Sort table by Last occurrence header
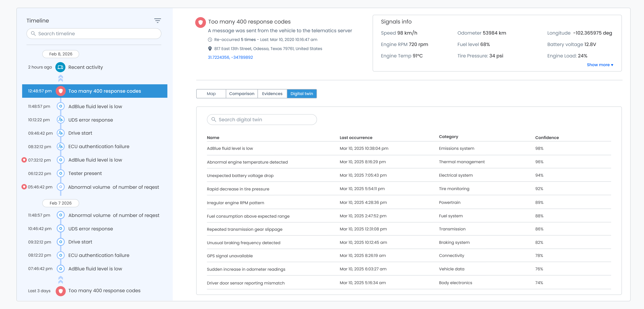 point(356,138)
